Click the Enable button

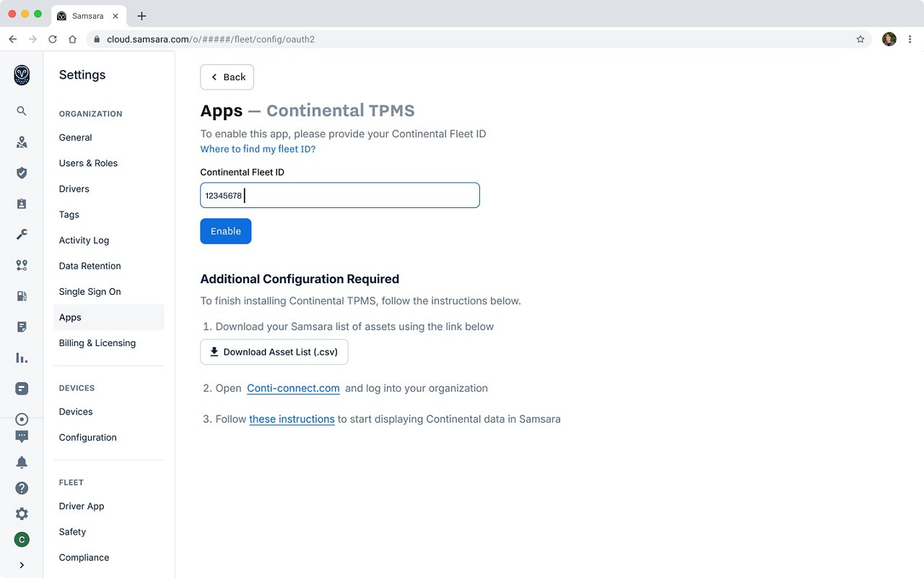[226, 231]
